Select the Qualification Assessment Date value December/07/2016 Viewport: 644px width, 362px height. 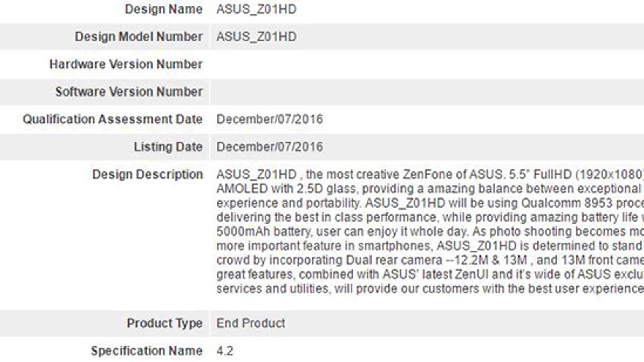[270, 119]
